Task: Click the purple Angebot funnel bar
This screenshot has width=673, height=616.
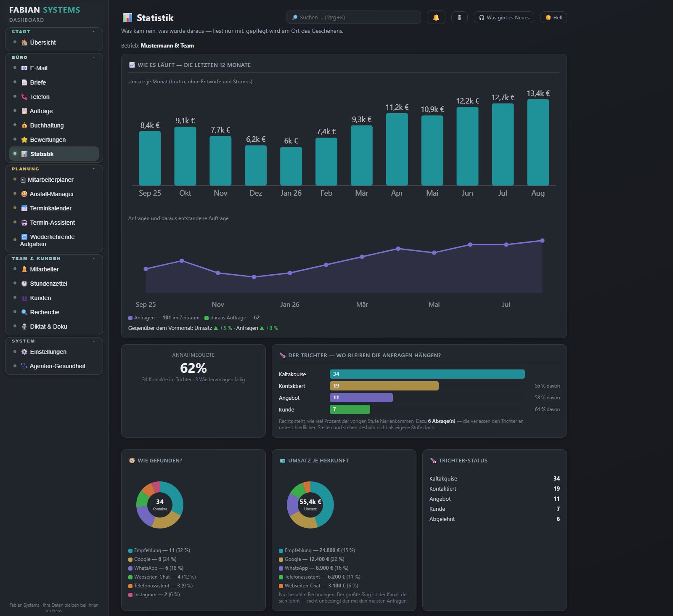Action: (361, 398)
